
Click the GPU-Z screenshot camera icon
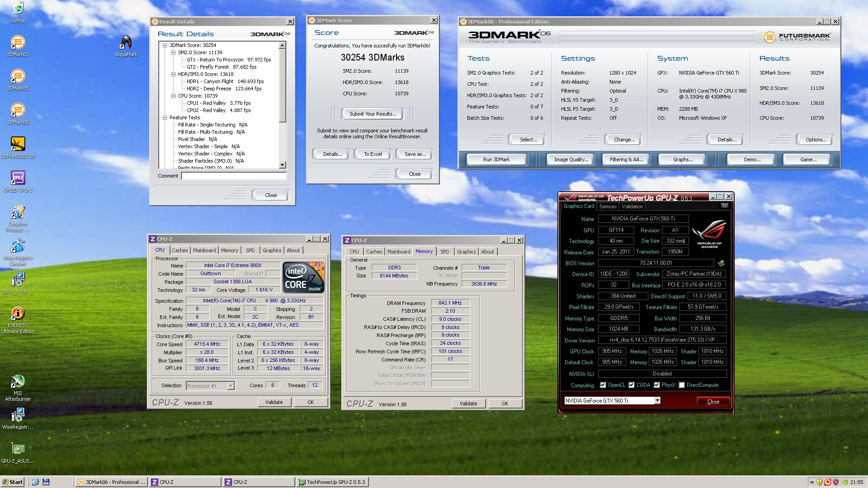tap(724, 206)
